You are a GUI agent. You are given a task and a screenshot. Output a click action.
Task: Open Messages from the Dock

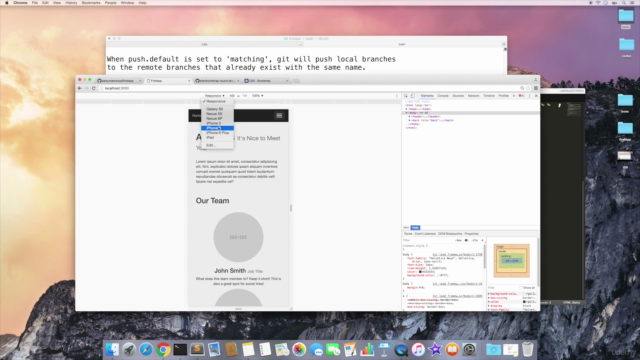click(316, 349)
